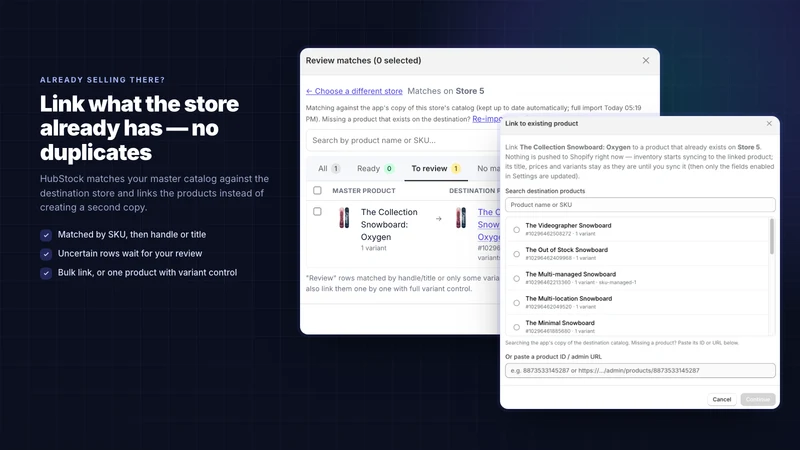Screen dimensions: 800x450
Task: Open the To review tab
Action: (436, 168)
